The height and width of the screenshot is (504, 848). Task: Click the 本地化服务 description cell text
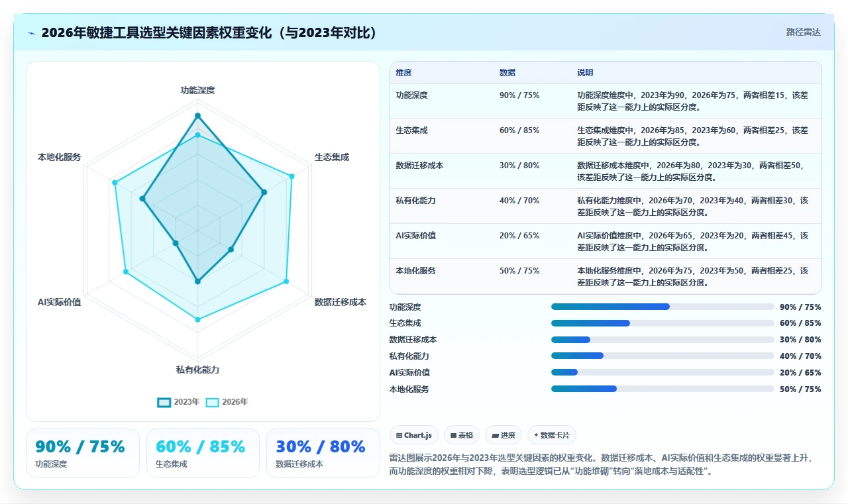(693, 276)
